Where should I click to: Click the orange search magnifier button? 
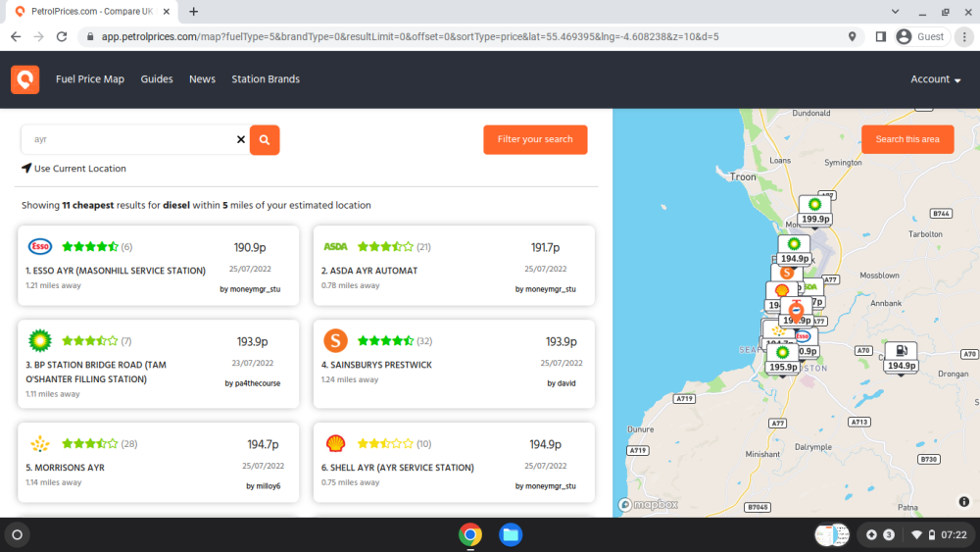[265, 139]
